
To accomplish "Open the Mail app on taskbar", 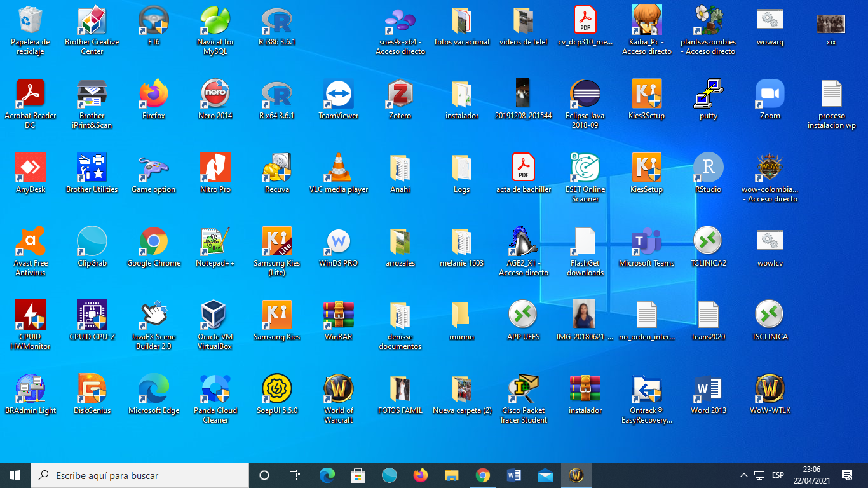I will click(x=545, y=475).
